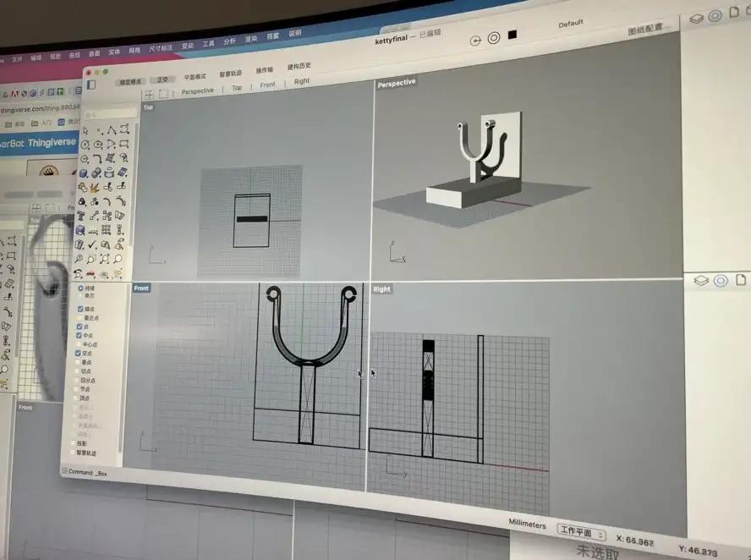Screen dimensions: 751x560
Task: Click the Explode tool icon
Action: [95, 187]
